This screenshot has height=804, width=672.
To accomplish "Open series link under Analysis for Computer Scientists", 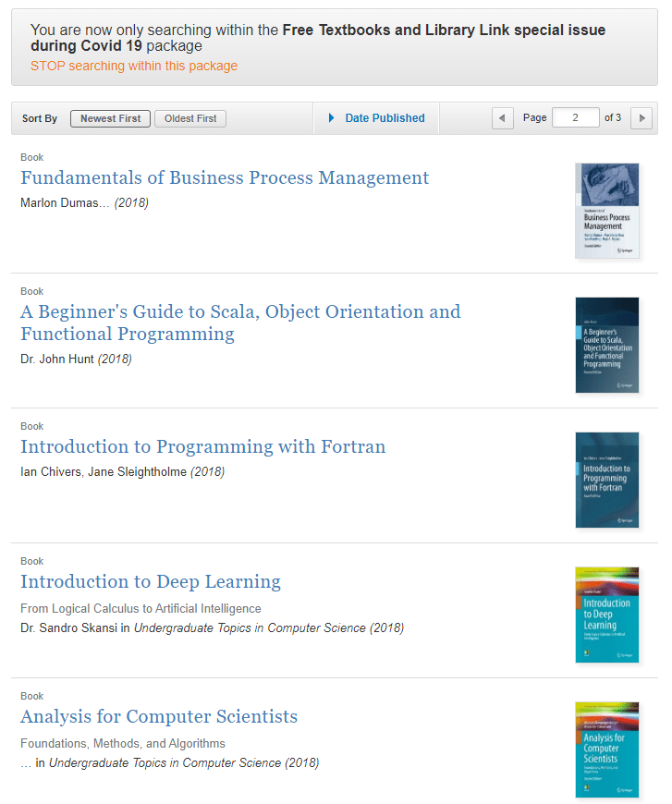I will [165, 763].
